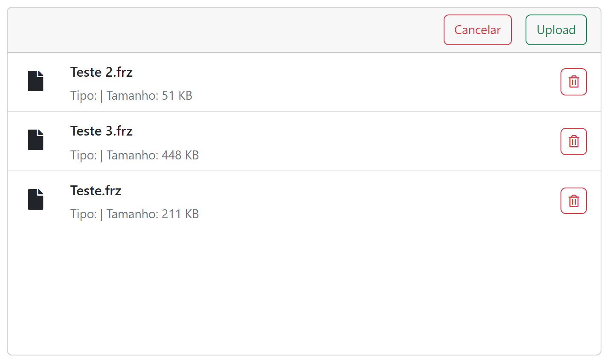Screen dimensions: 610x364
Task: Click the Teste.frz file name
Action: 96,191
